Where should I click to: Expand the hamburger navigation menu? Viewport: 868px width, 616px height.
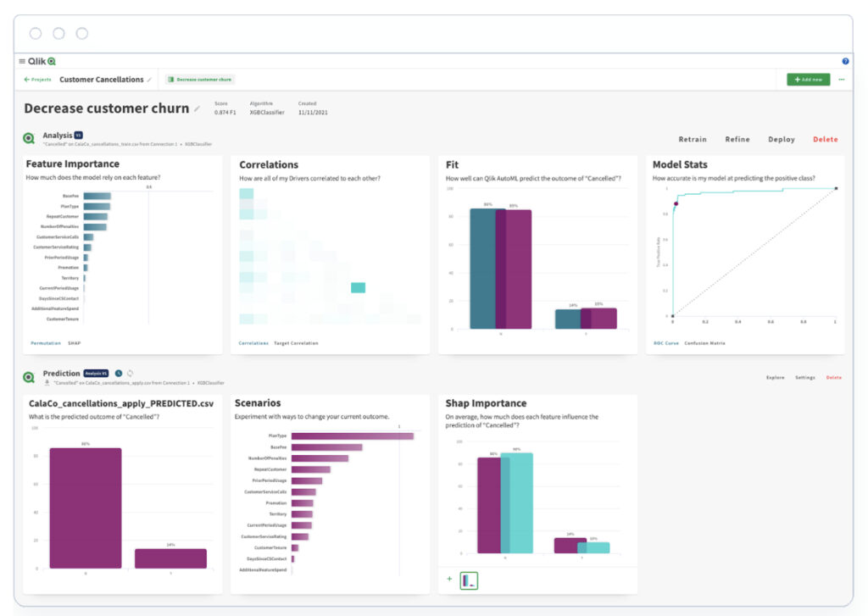pyautogui.click(x=21, y=60)
